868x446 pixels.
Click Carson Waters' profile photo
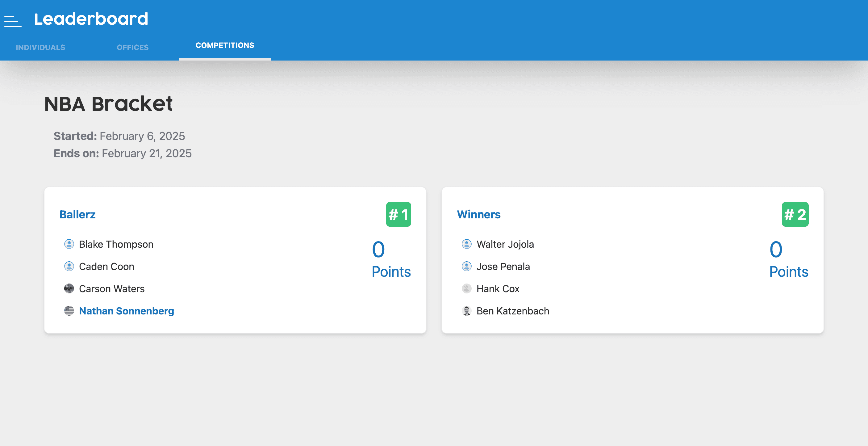tap(69, 288)
